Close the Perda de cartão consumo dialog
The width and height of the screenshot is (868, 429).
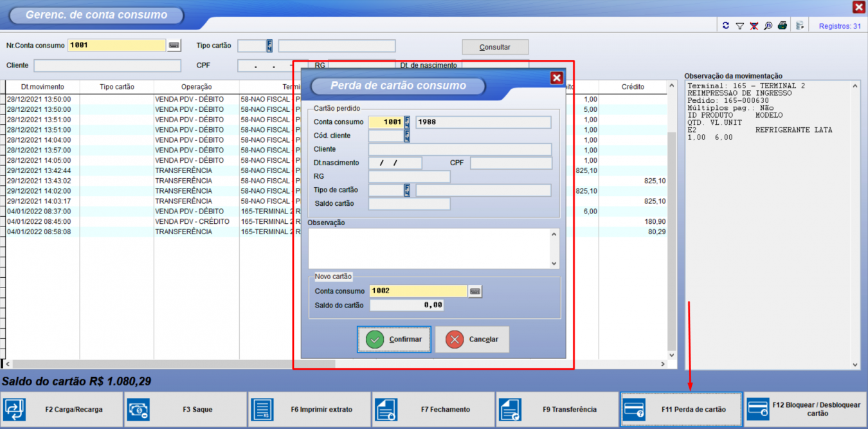tap(556, 78)
